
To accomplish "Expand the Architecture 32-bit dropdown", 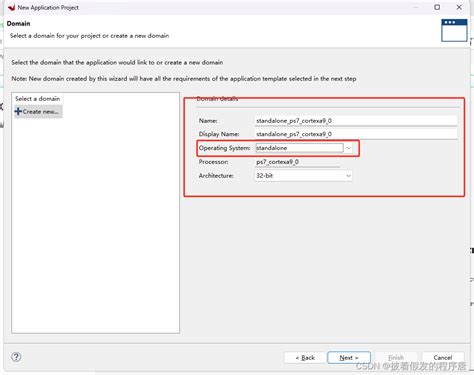I will [x=303, y=176].
